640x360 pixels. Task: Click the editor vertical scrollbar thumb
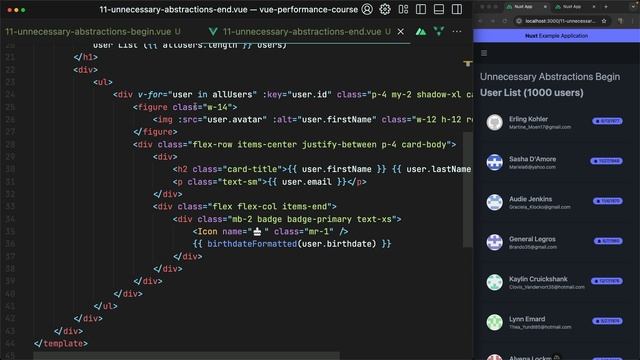click(x=468, y=189)
